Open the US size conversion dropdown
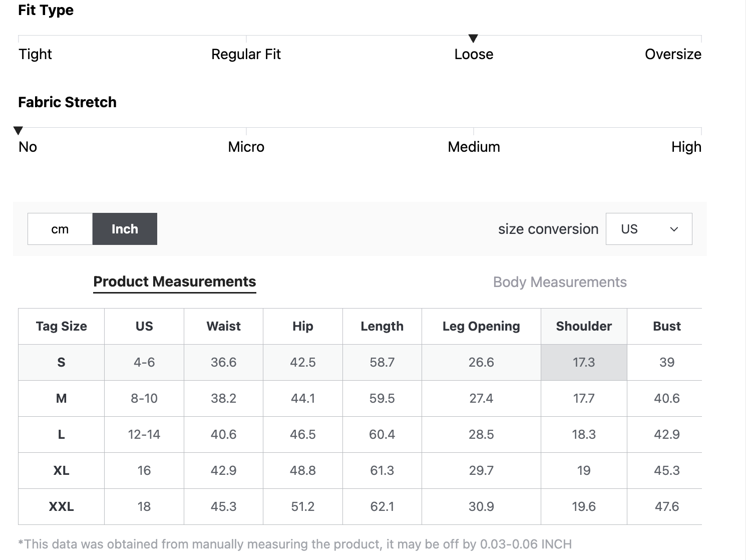This screenshot has width=746, height=560. pyautogui.click(x=648, y=229)
